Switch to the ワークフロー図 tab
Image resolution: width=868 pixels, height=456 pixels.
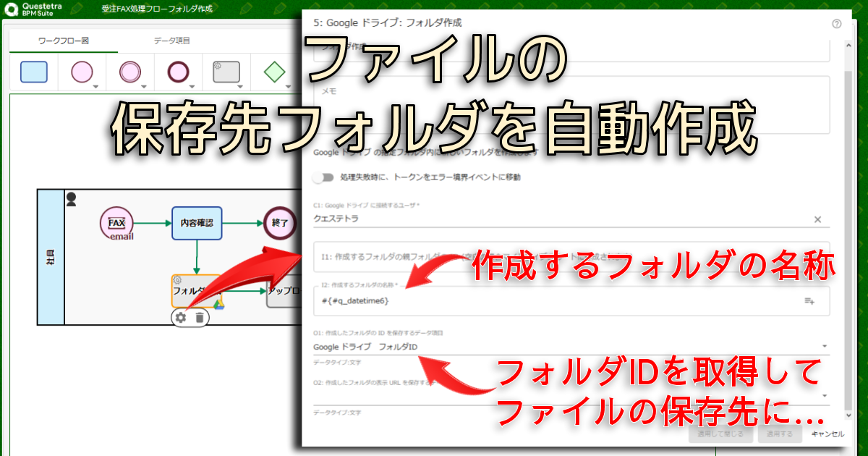click(64, 41)
